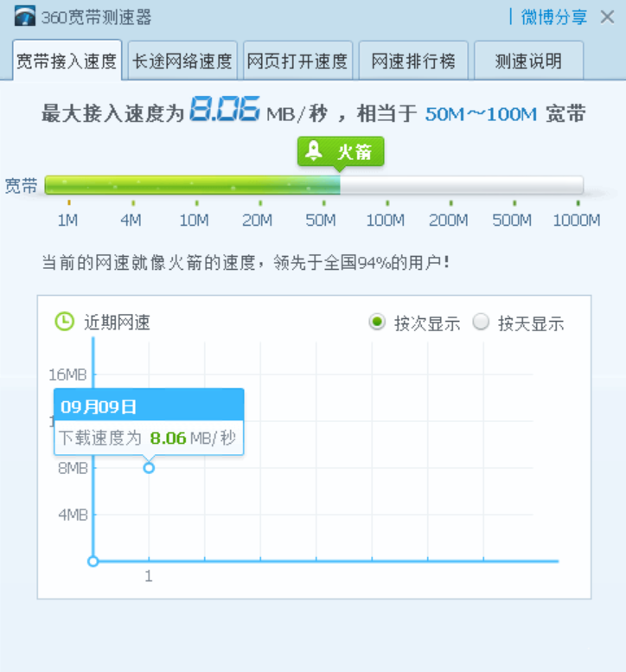Open the 微博分享 link

tap(553, 17)
